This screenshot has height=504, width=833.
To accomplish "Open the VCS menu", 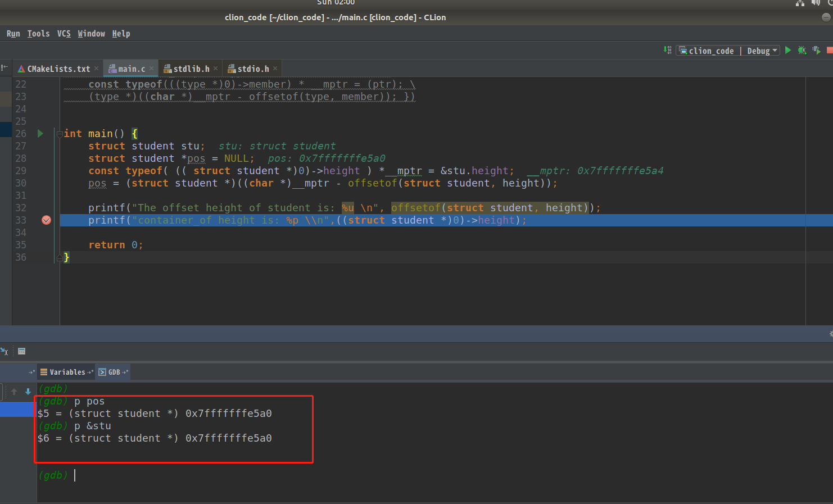I will (64, 33).
